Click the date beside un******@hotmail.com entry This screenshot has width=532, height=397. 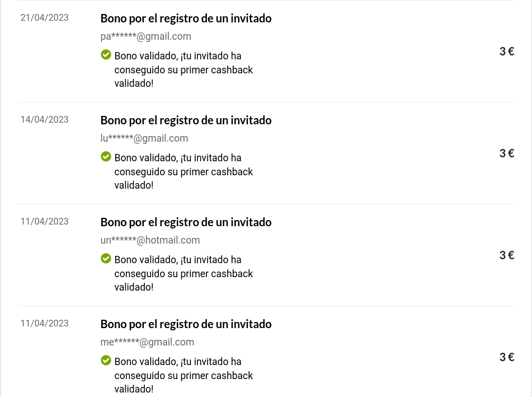pos(44,222)
